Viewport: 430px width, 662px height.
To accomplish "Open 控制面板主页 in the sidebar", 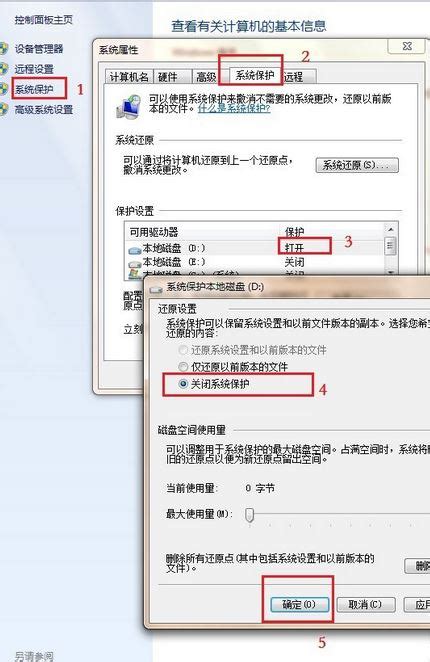I will [44, 20].
